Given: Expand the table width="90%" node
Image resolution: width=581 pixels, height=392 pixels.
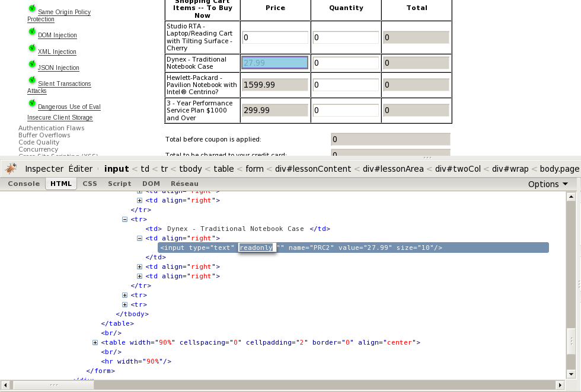Looking at the screenshot, I should click(x=95, y=342).
